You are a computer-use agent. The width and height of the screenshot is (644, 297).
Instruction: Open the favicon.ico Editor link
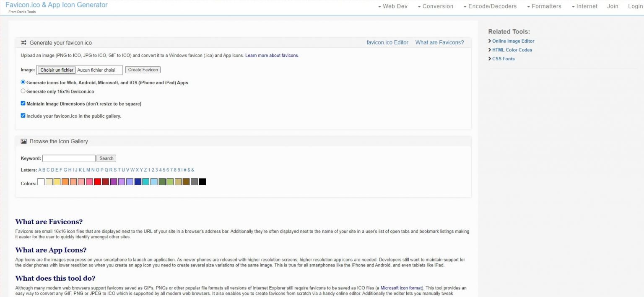coord(387,43)
